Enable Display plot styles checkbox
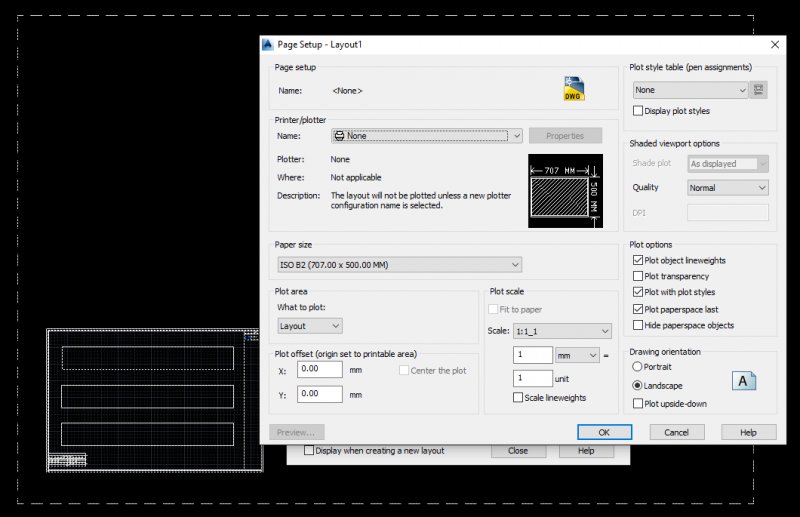This screenshot has height=517, width=800. coord(639,111)
